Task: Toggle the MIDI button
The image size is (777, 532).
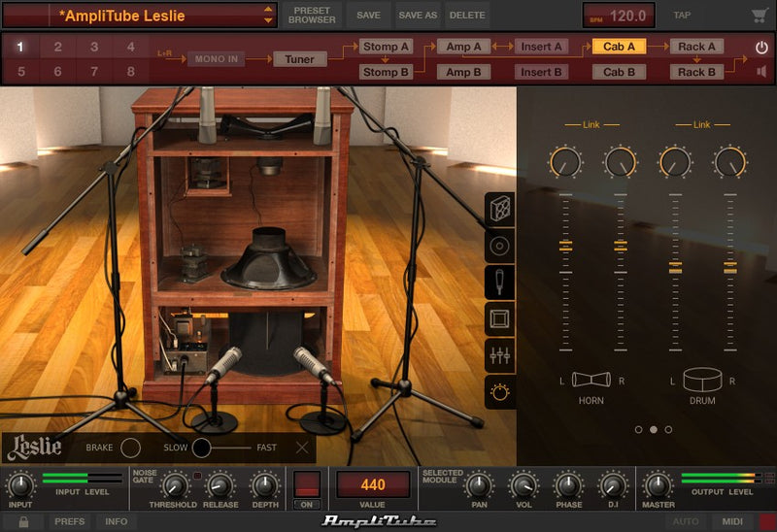Action: click(732, 521)
